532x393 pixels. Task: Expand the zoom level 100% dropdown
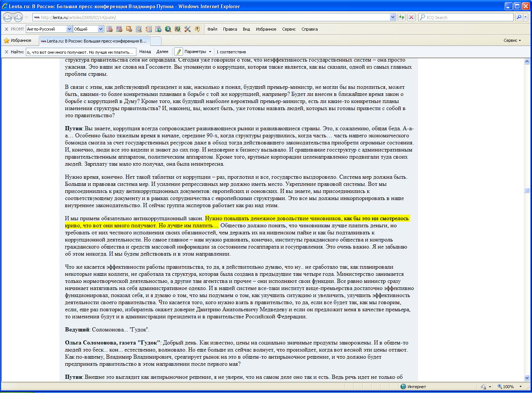(521, 387)
